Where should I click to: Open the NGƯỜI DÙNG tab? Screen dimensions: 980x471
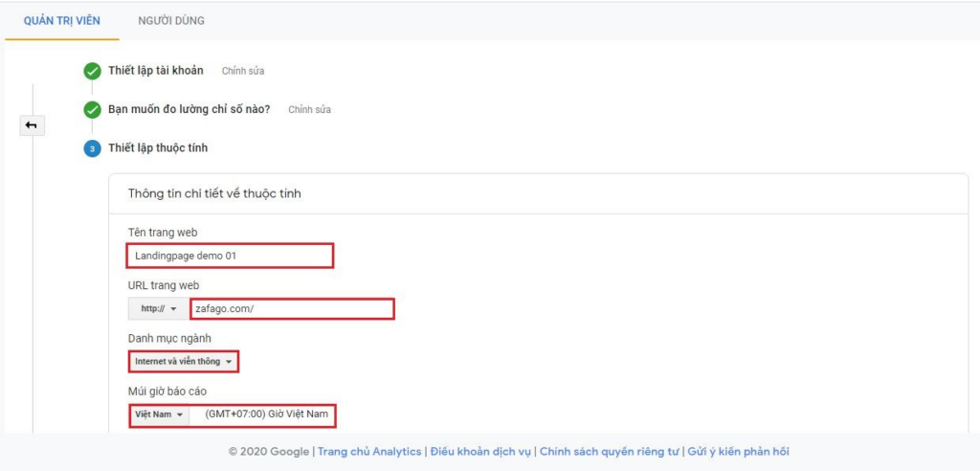[x=170, y=20]
